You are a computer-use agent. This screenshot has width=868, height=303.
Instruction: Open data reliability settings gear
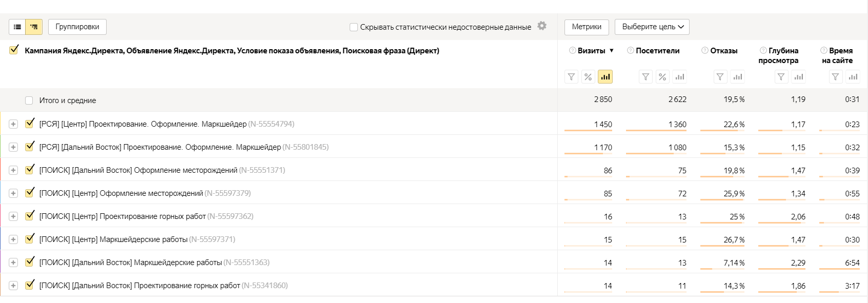coord(542,26)
